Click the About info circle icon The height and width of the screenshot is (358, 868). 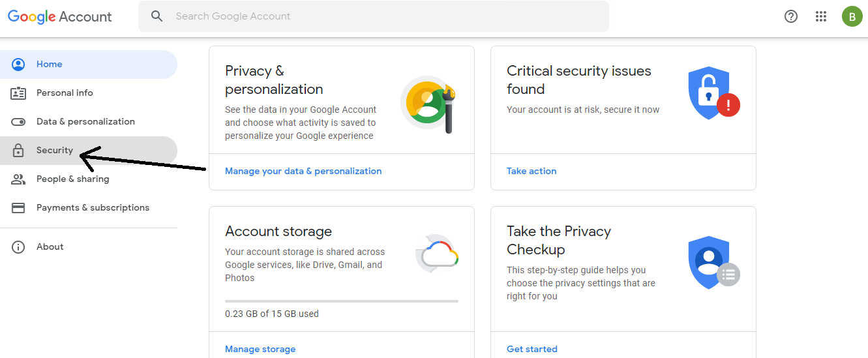click(18, 246)
